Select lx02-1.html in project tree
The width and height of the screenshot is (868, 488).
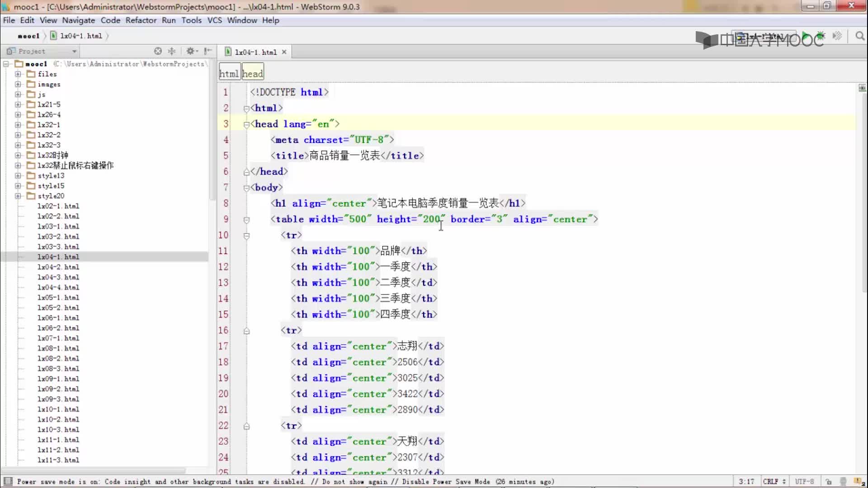tap(58, 206)
